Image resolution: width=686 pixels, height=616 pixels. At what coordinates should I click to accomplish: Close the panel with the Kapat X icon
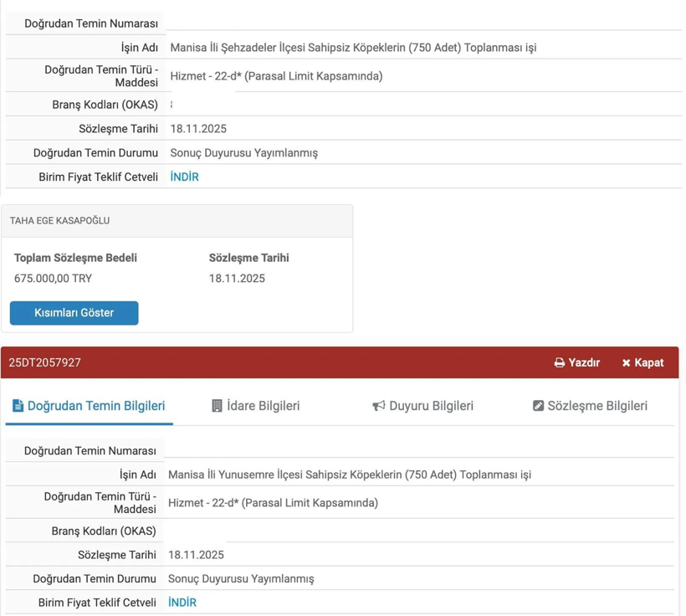tap(626, 363)
